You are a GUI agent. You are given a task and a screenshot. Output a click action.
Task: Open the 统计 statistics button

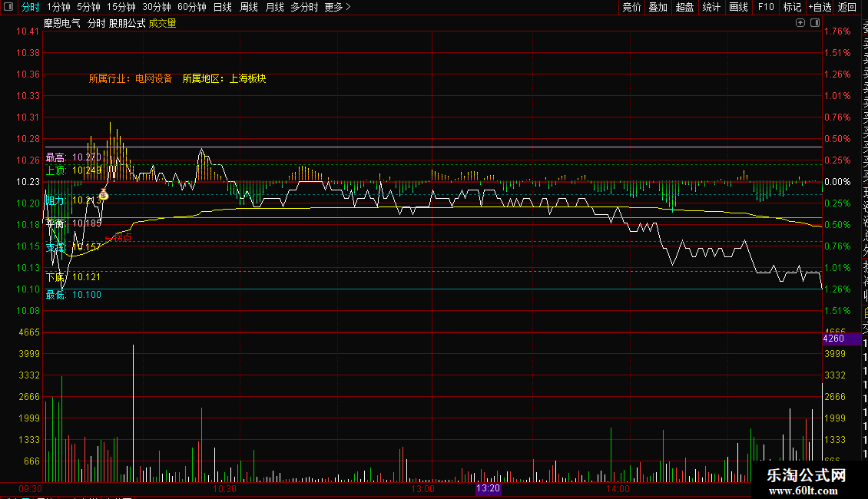[x=711, y=7]
